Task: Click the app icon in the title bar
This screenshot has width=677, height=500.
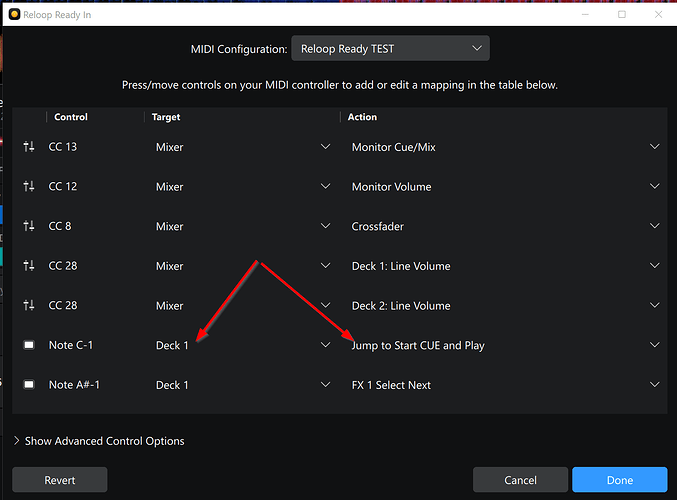Action: click(x=15, y=14)
